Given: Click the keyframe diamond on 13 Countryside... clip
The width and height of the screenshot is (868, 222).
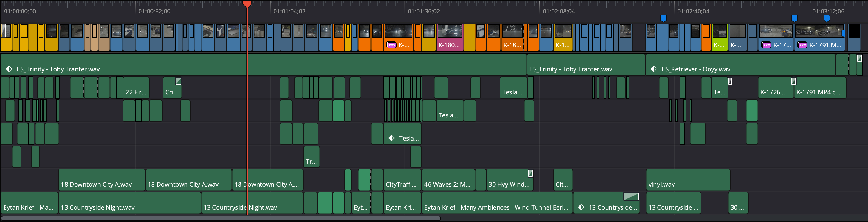Looking at the screenshot, I should 581,207.
